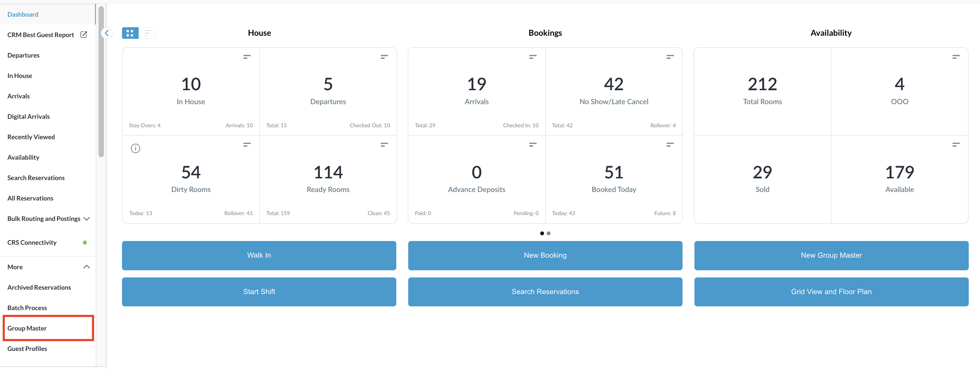Click the Walk In button
This screenshot has height=369, width=980.
pyautogui.click(x=259, y=255)
